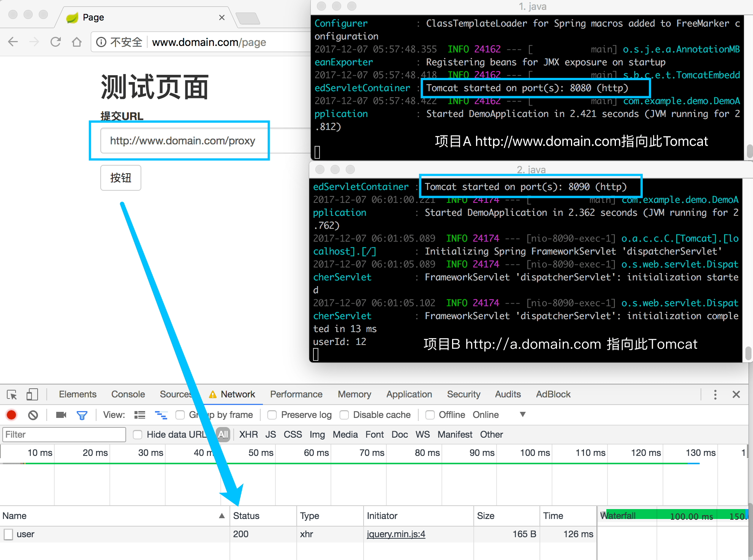Check the Disable cache option
The height and width of the screenshot is (560, 753).
pyautogui.click(x=344, y=415)
